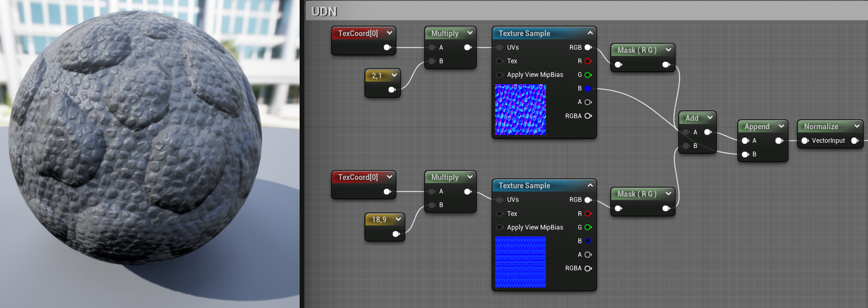868x308 pixels.
Task: Click Tex input pin on upper Texture Sample
Action: click(x=500, y=61)
